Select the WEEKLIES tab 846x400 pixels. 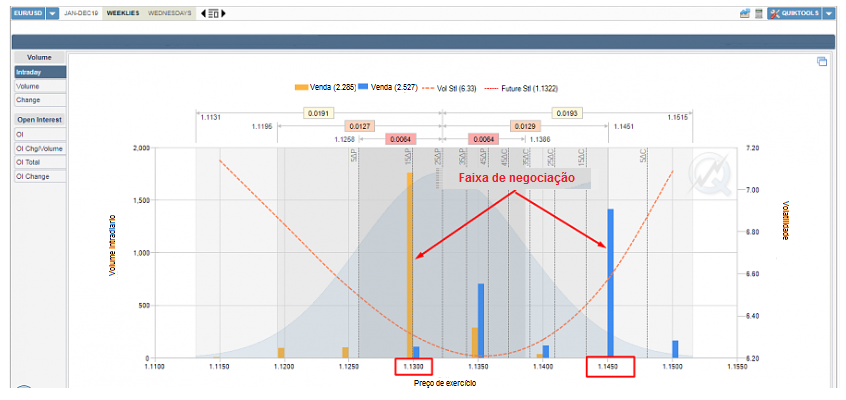122,13
